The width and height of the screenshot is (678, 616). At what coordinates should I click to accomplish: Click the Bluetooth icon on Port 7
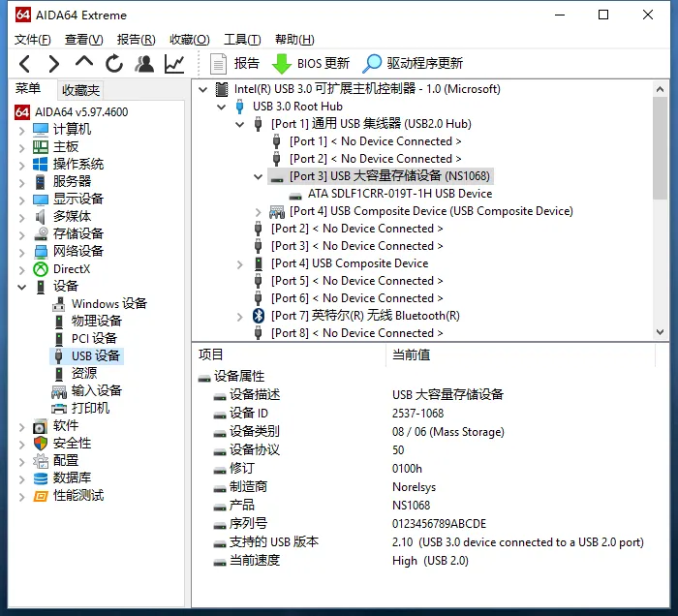point(259,316)
